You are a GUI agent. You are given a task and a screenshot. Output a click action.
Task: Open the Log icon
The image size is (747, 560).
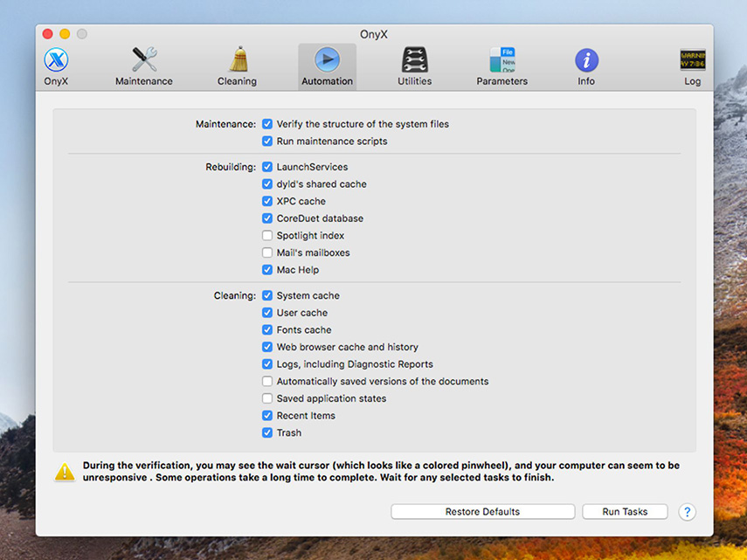[692, 60]
